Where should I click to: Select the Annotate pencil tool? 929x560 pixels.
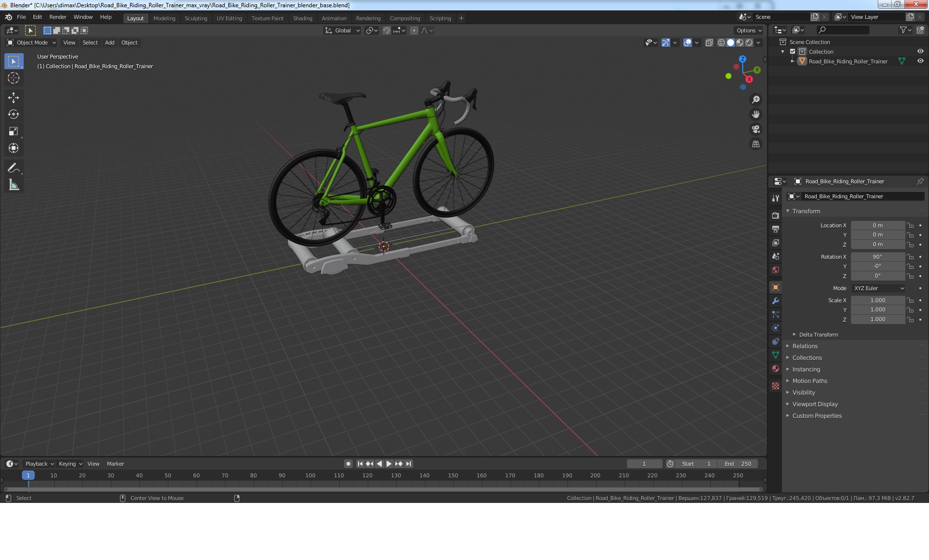click(x=14, y=168)
